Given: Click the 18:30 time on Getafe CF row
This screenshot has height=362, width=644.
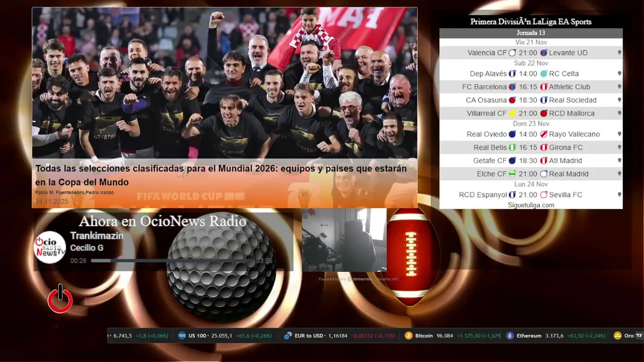Looking at the screenshot, I should pyautogui.click(x=528, y=161).
